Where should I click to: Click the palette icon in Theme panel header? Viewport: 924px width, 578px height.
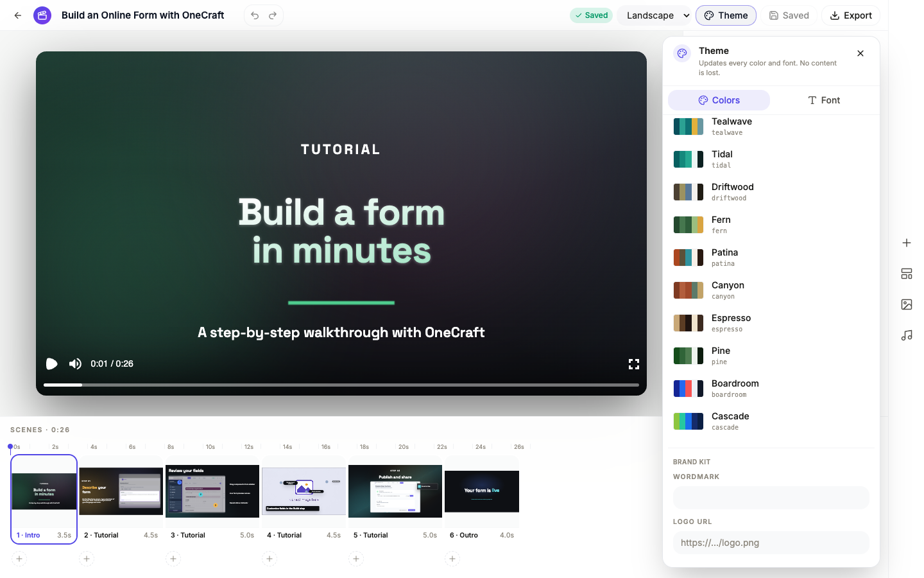point(682,53)
